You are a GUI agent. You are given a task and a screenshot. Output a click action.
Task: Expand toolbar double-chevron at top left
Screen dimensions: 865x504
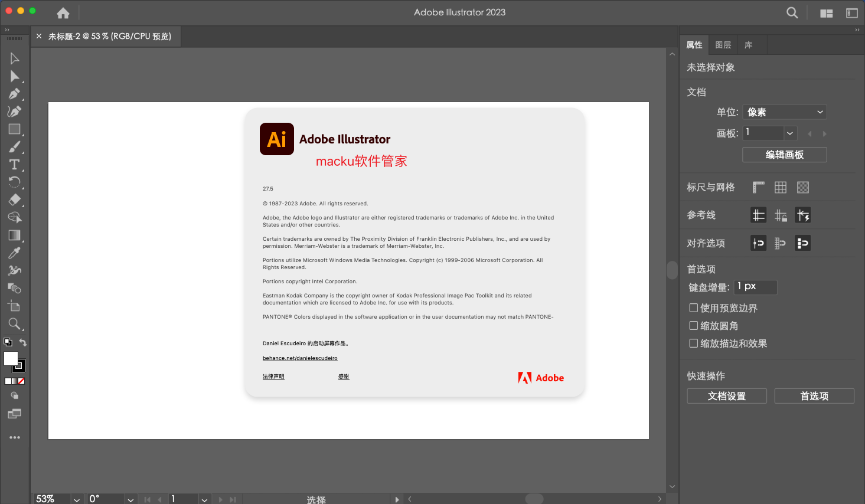7,30
